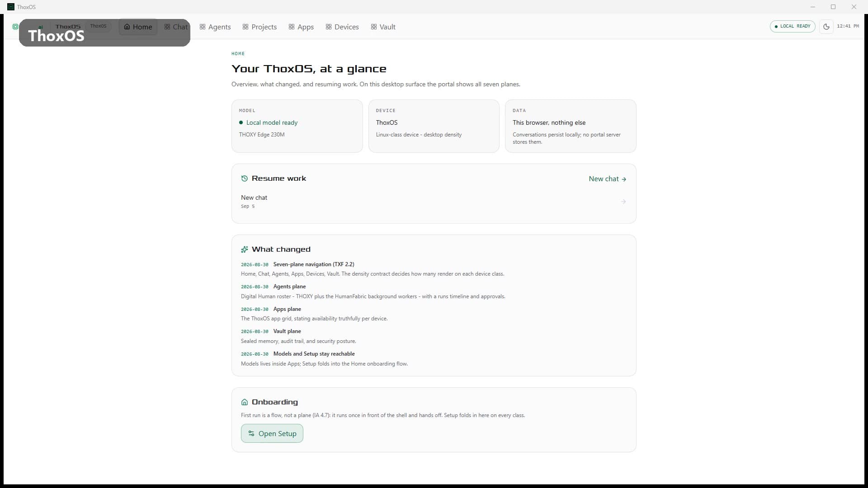
Task: Click the What changed sparkle icon
Action: tap(245, 249)
